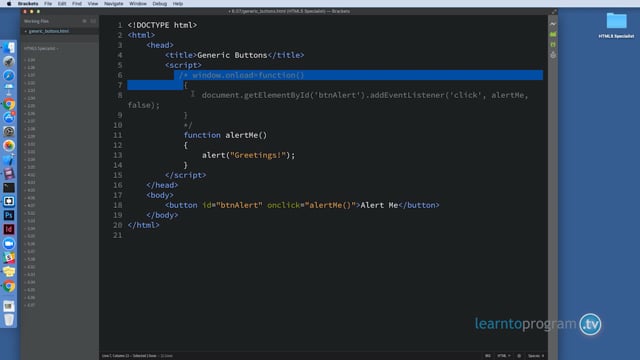Open Working Files settings gear
Image resolution: width=640 pixels, height=360 pixels.
point(84,21)
